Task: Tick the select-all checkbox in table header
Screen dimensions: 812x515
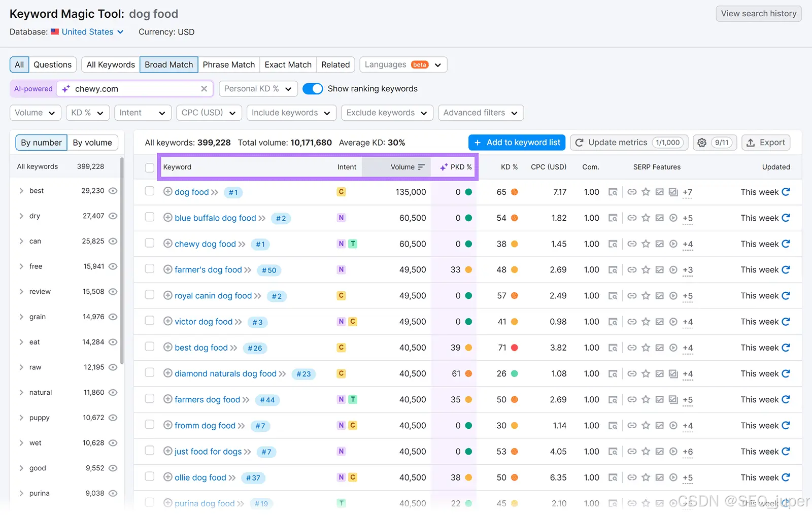Action: [x=149, y=167]
